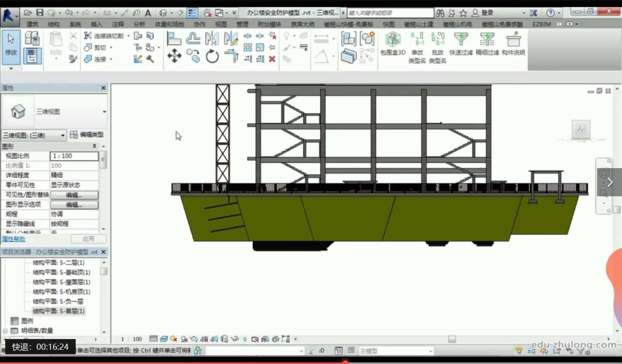Click the visual style icon in view bar
This screenshot has width=622, height=364.
(163, 339)
